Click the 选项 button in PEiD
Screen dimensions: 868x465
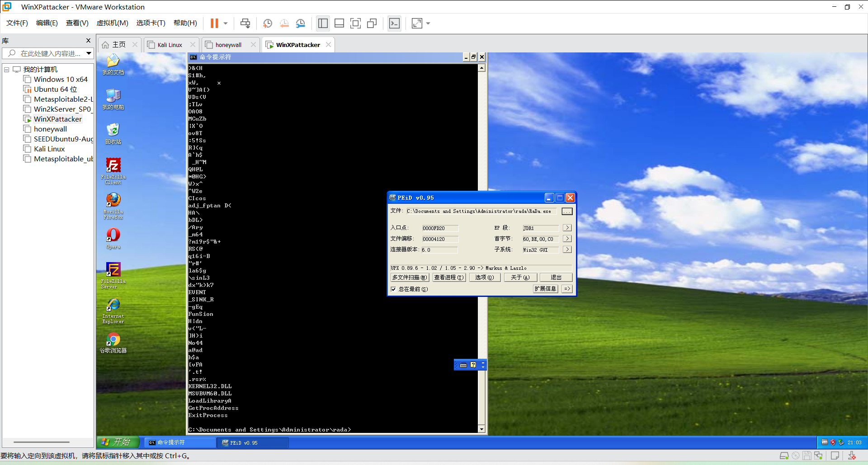484,277
